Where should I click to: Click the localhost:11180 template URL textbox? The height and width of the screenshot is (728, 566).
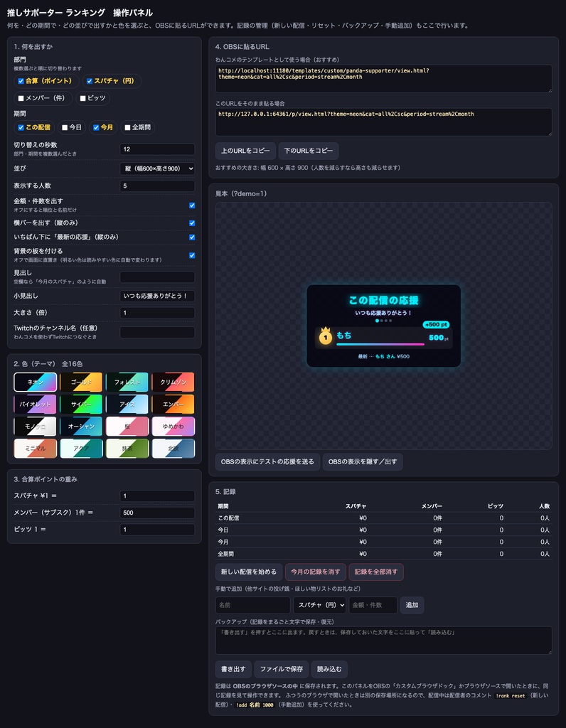(x=383, y=79)
